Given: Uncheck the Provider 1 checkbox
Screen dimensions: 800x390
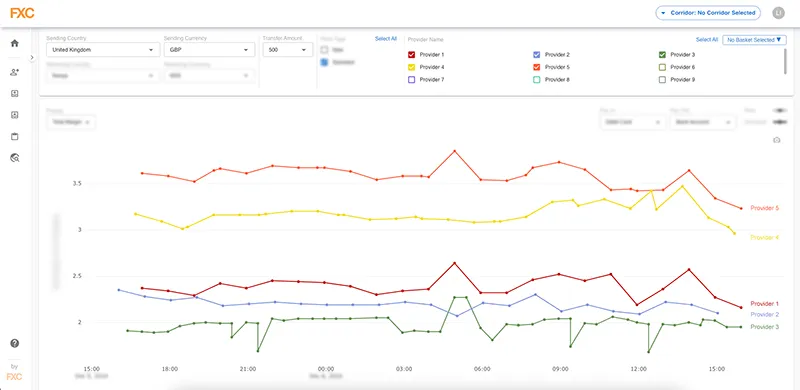Looking at the screenshot, I should click(x=412, y=55).
